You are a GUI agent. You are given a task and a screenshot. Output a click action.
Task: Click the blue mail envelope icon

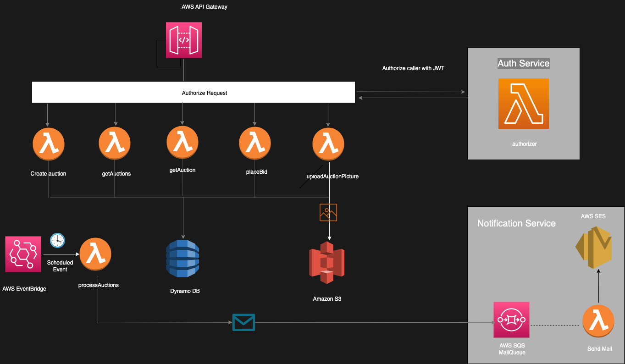pos(243,322)
